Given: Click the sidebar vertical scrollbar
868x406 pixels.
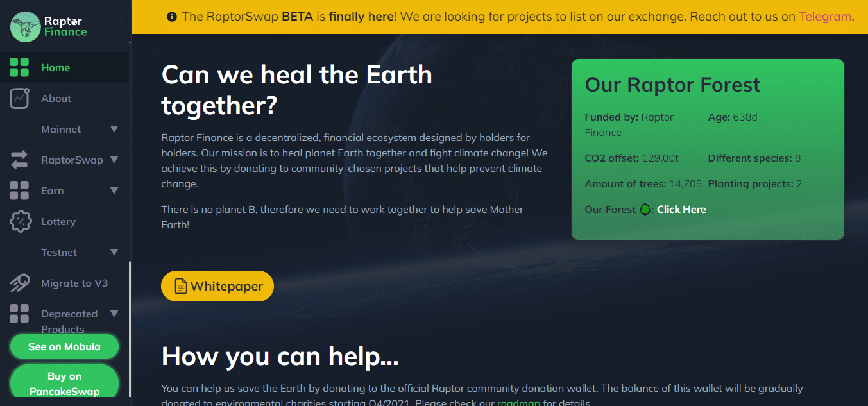Looking at the screenshot, I should (x=130, y=321).
